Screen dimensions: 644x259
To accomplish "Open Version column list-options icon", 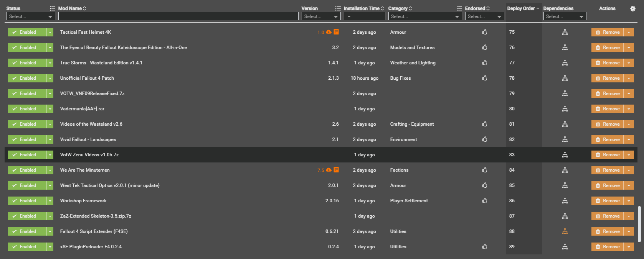I will pos(338,8).
